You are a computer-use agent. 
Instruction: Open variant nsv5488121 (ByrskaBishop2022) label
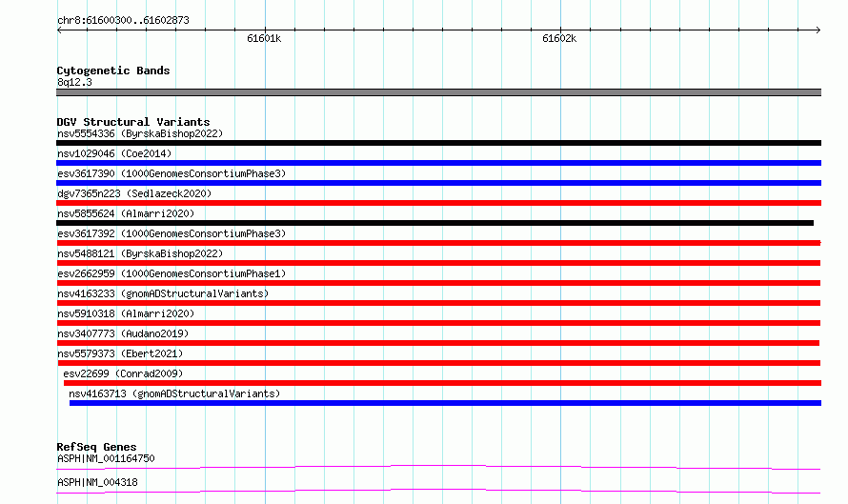[x=140, y=253]
